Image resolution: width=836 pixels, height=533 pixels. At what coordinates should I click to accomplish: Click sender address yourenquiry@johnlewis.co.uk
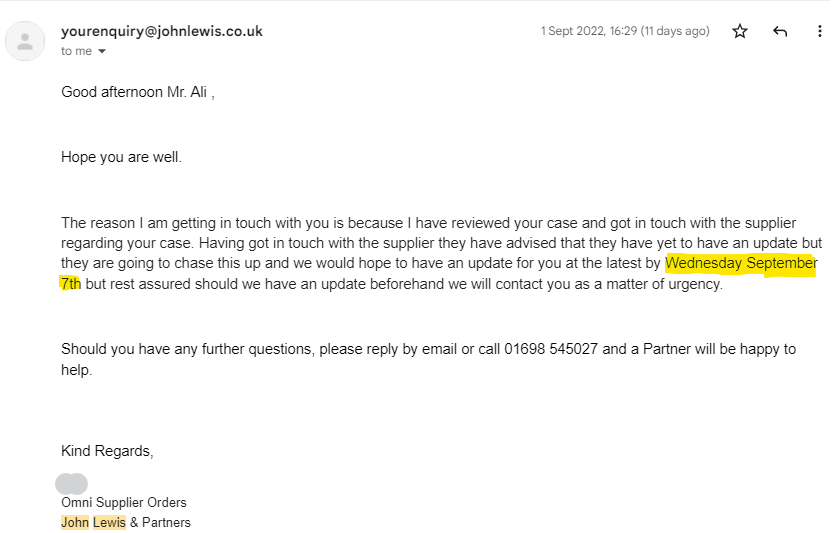pyautogui.click(x=162, y=31)
